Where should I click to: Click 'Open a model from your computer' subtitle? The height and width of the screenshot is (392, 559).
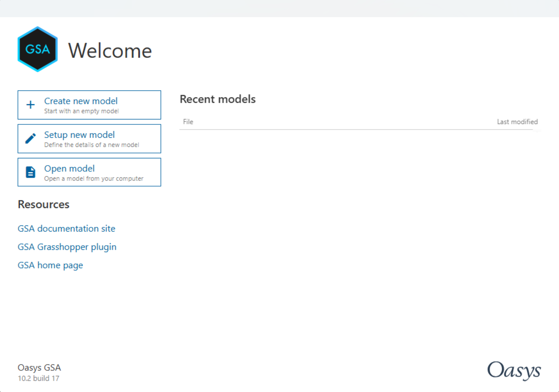click(x=94, y=179)
